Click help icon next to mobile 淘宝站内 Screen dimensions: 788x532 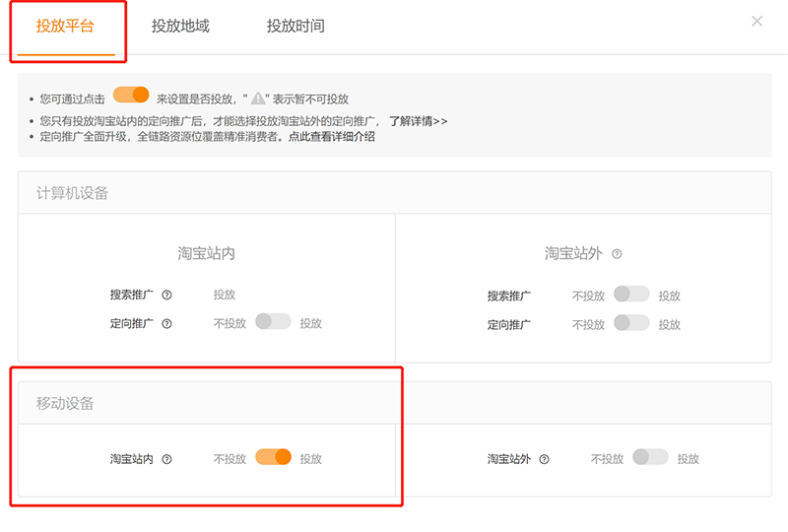click(x=166, y=459)
